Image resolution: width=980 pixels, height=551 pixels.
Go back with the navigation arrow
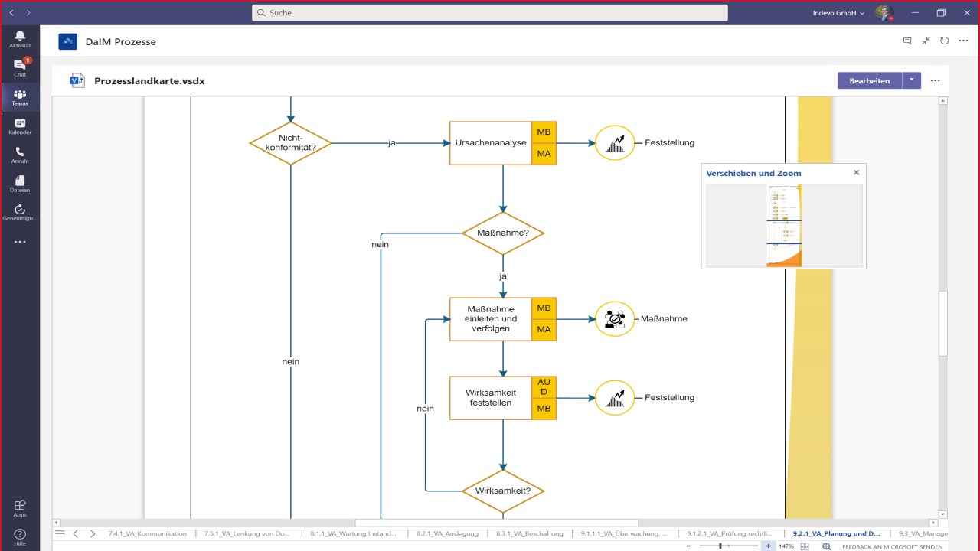click(x=11, y=13)
